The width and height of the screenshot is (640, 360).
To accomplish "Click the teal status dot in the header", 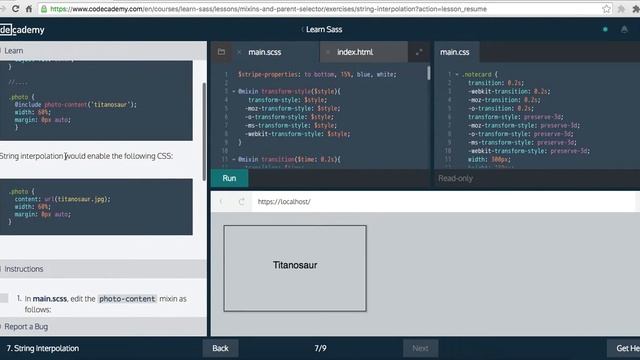I will pyautogui.click(x=605, y=29).
